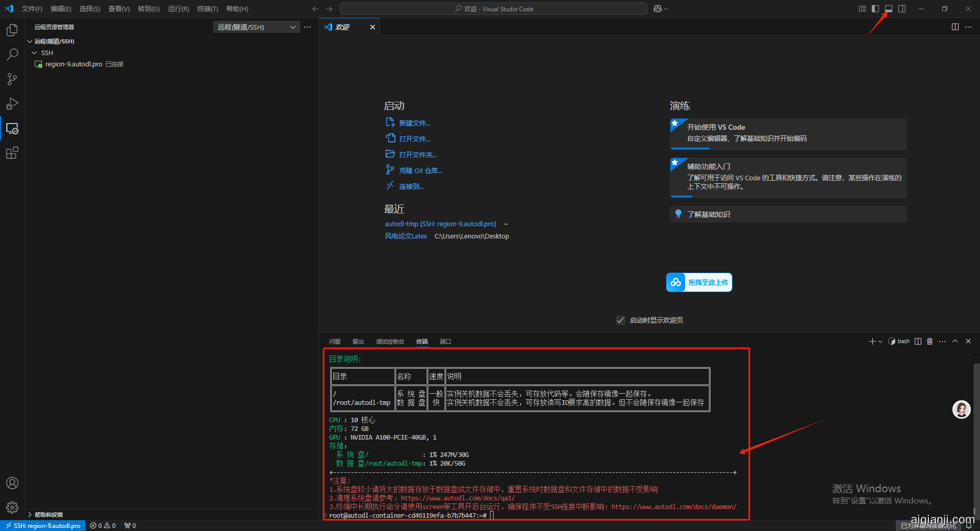Switch to the 输出 panel tab
The image size is (980, 531).
358,342
